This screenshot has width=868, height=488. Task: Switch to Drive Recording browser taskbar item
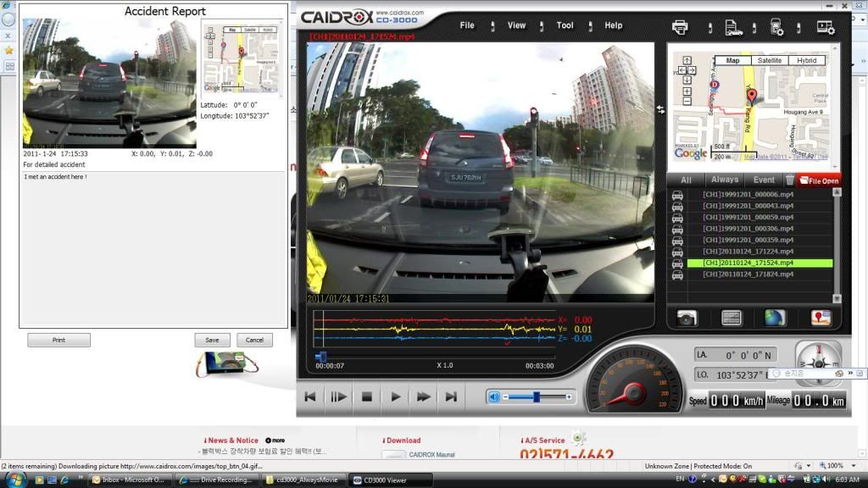coord(216,480)
